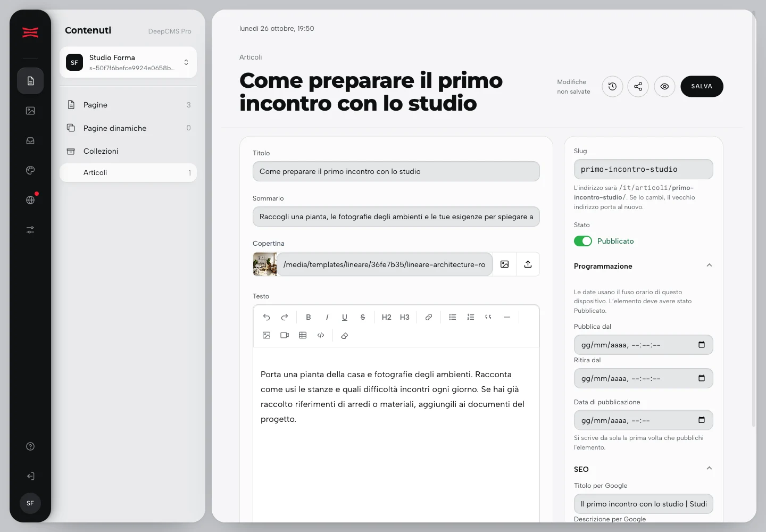The image size is (766, 532).
Task: Insert a table in the editor
Action: 303,335
